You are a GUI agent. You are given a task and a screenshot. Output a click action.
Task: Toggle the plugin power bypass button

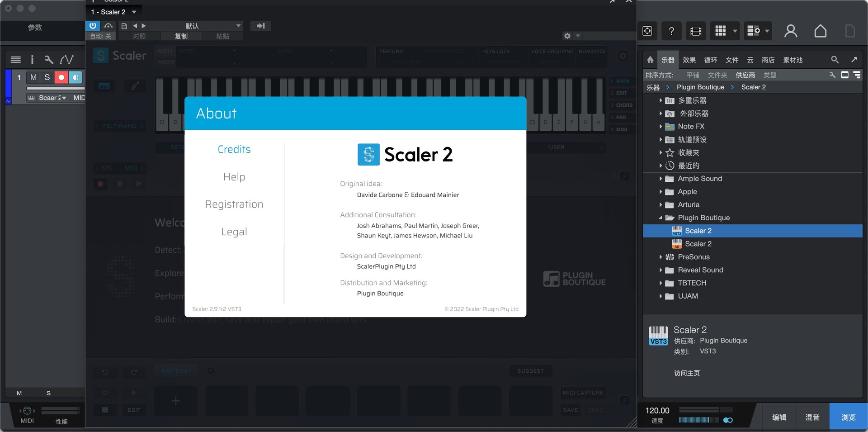pos(93,26)
